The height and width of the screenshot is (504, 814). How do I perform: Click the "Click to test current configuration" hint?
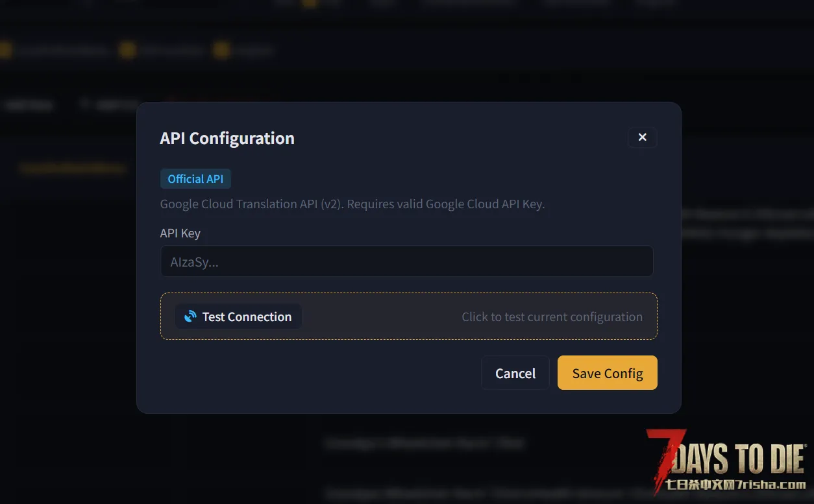coord(552,317)
